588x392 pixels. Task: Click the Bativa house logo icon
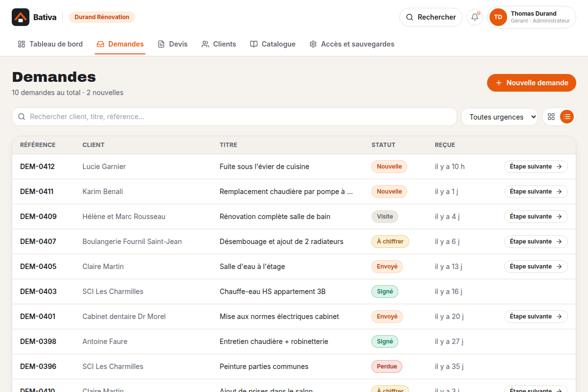click(21, 17)
